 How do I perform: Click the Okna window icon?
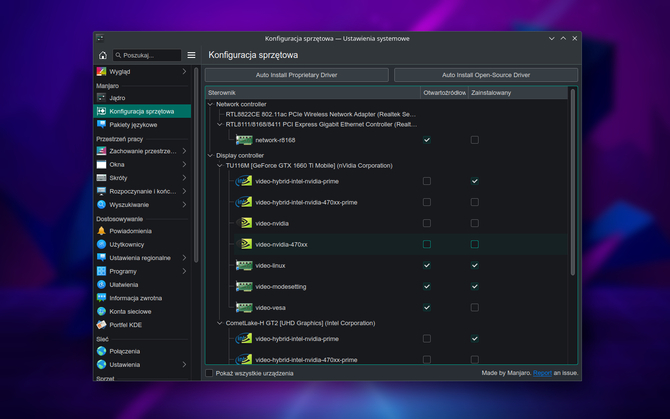(101, 164)
